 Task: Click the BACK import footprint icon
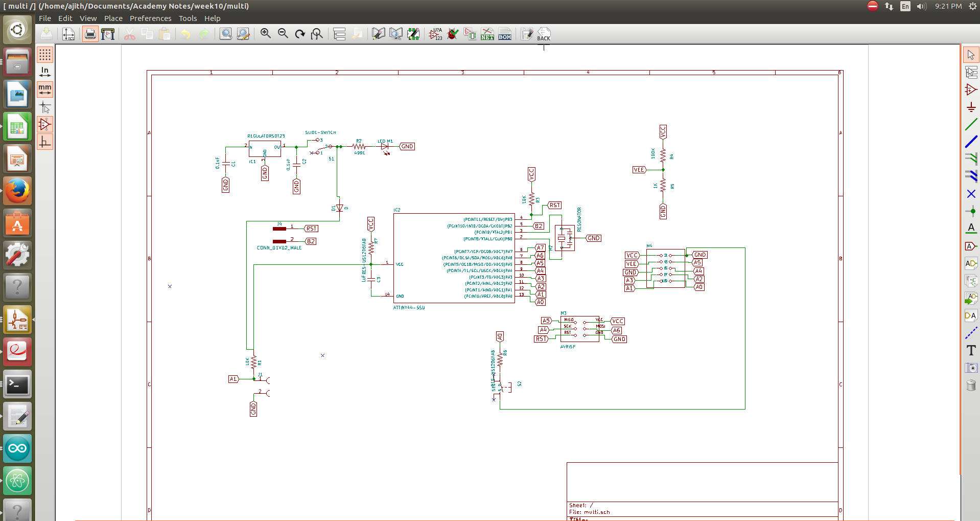pos(544,34)
